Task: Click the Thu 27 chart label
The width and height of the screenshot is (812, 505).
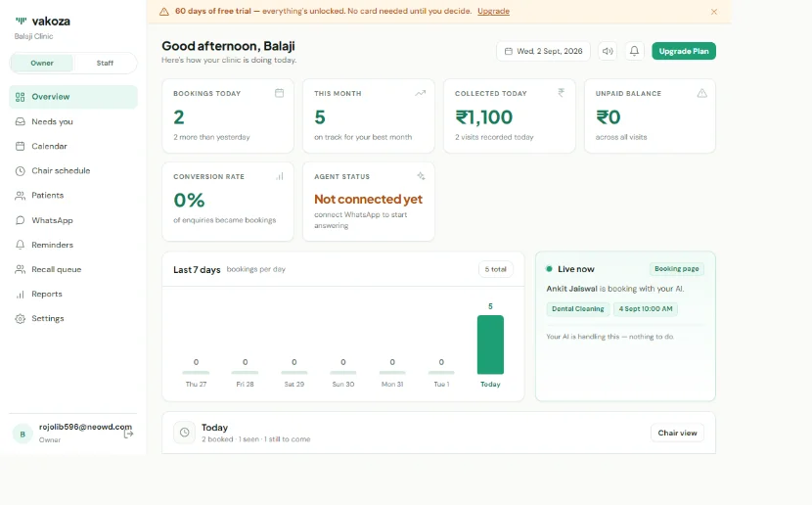Action: click(196, 385)
